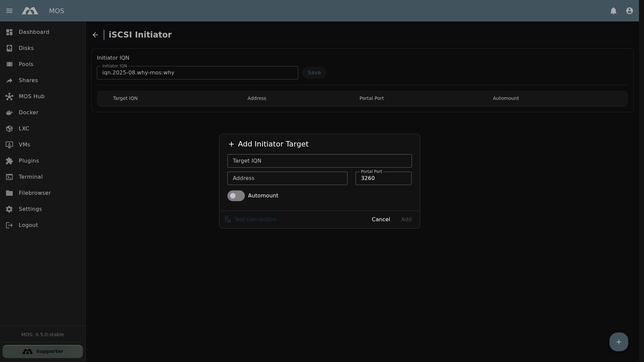The height and width of the screenshot is (362, 644).
Task: Open Plugins label
Action: [x=29, y=161]
